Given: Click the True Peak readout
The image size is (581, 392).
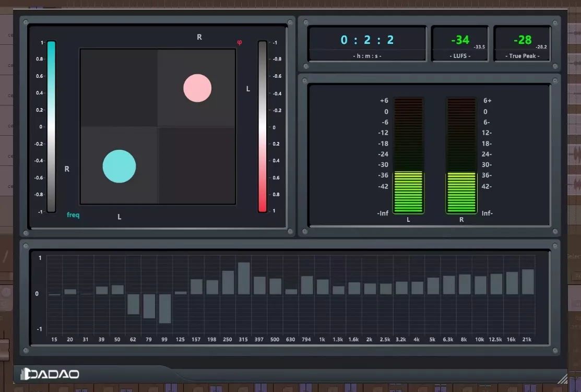Looking at the screenshot, I should tap(523, 43).
